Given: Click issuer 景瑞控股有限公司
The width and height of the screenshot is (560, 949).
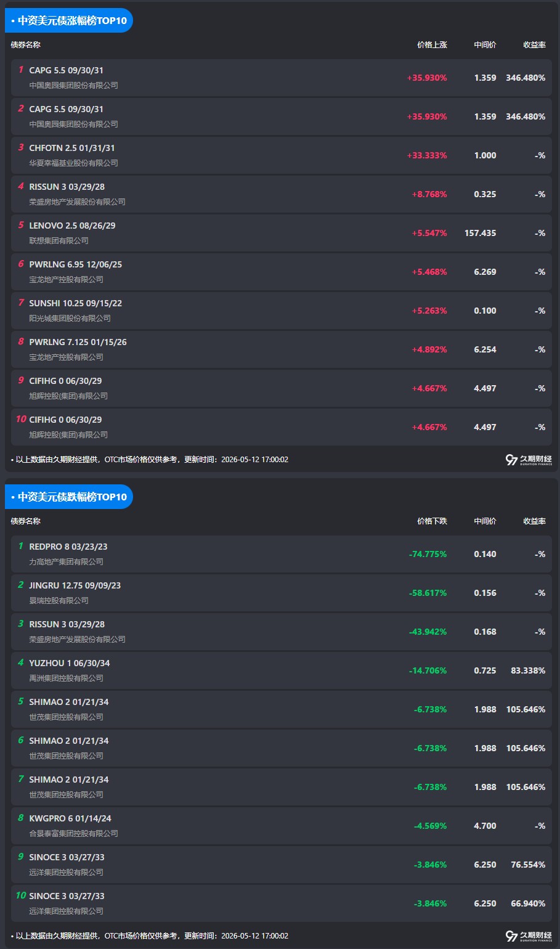Looking at the screenshot, I should pos(59,601).
